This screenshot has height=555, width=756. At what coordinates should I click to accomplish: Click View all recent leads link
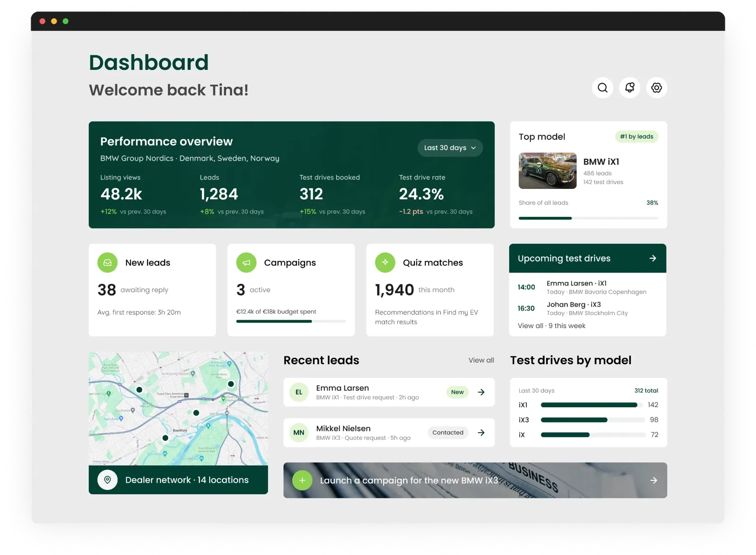coord(481,360)
